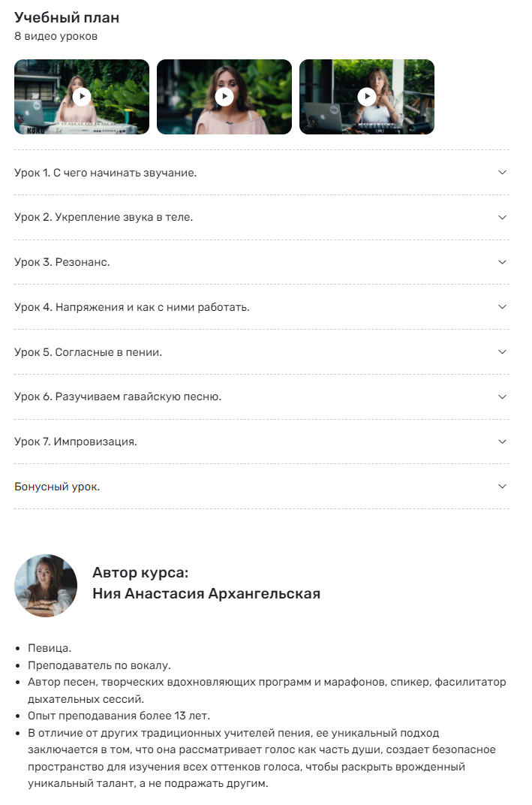This screenshot has width=532, height=805.
Task: Expand the Бонусный урок section
Action: tap(501, 487)
